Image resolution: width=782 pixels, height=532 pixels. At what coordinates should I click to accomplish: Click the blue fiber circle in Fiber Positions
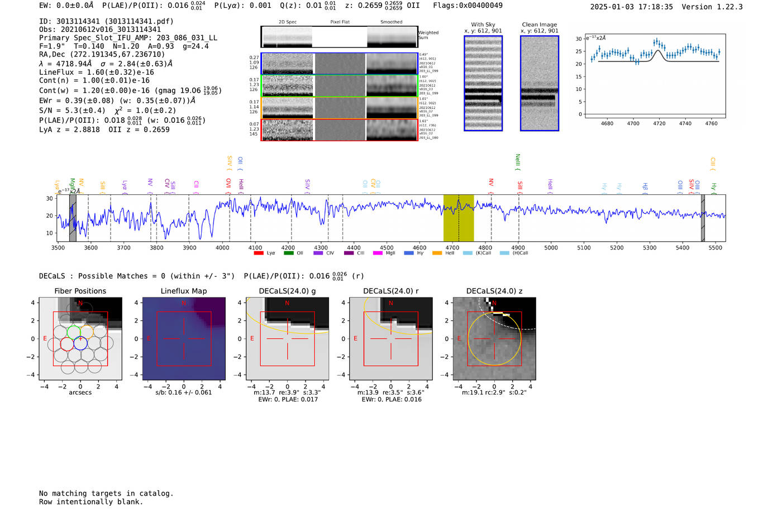[x=80, y=343]
